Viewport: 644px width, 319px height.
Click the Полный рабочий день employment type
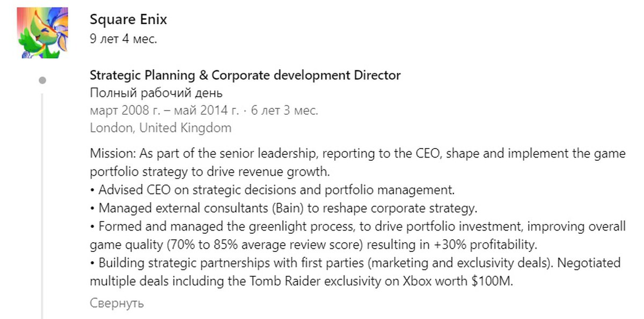[156, 93]
